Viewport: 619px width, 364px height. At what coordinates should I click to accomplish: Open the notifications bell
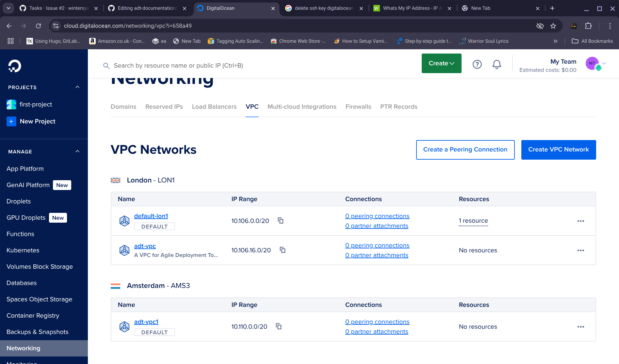click(497, 64)
